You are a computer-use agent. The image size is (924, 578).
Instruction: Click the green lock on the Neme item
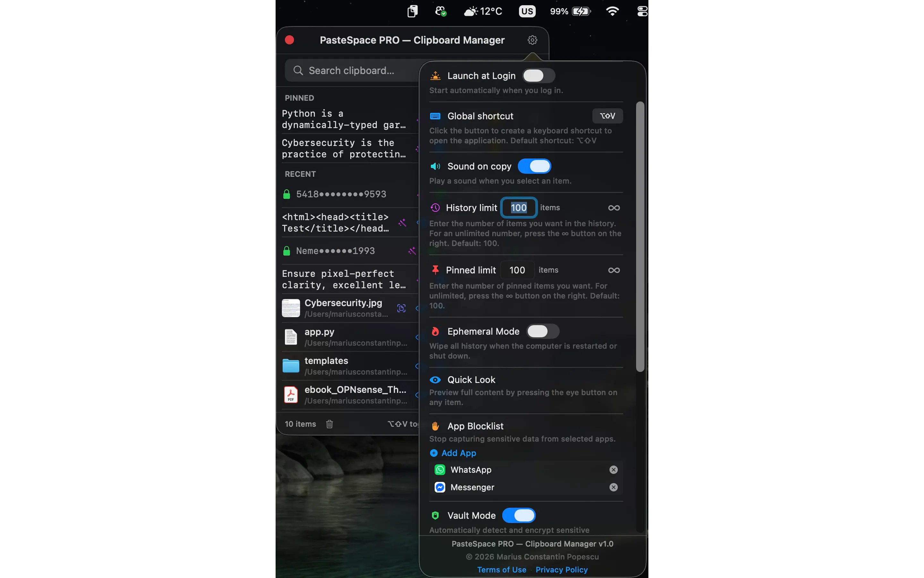click(287, 251)
